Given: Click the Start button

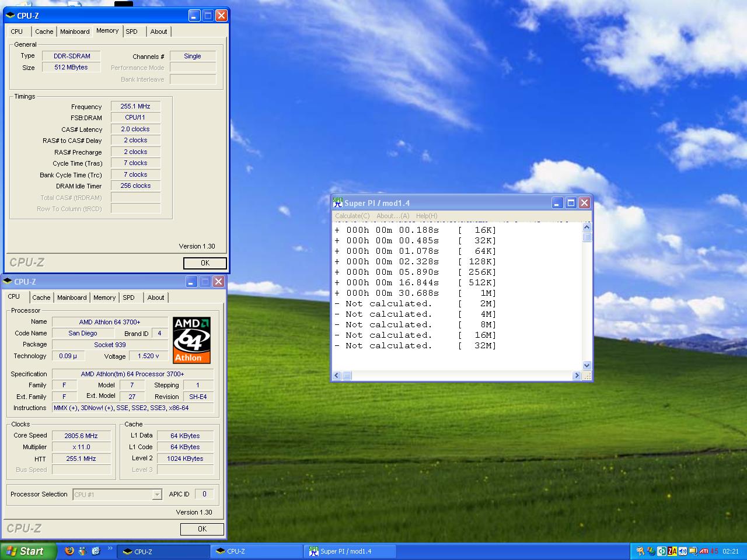Looking at the screenshot, I should point(28,551).
